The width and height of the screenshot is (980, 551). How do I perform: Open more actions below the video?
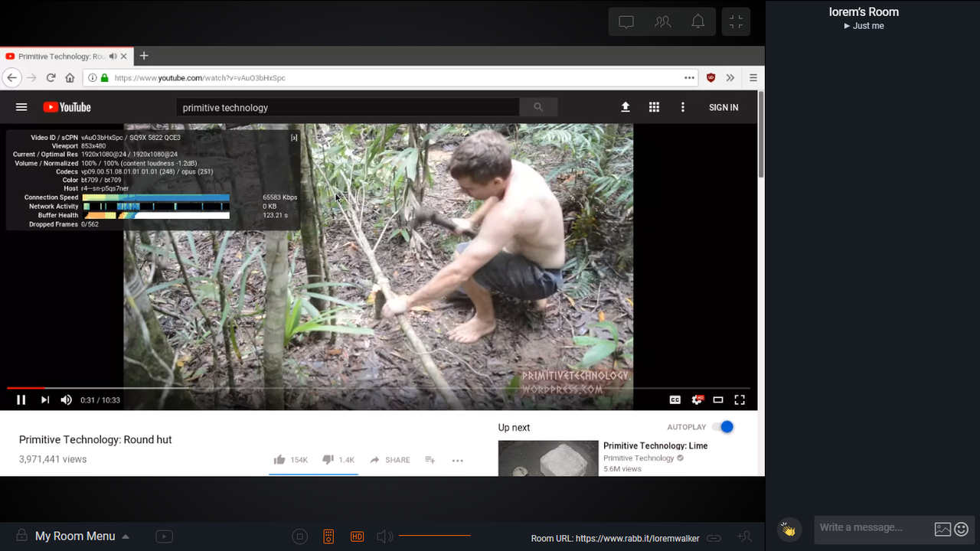tap(458, 460)
